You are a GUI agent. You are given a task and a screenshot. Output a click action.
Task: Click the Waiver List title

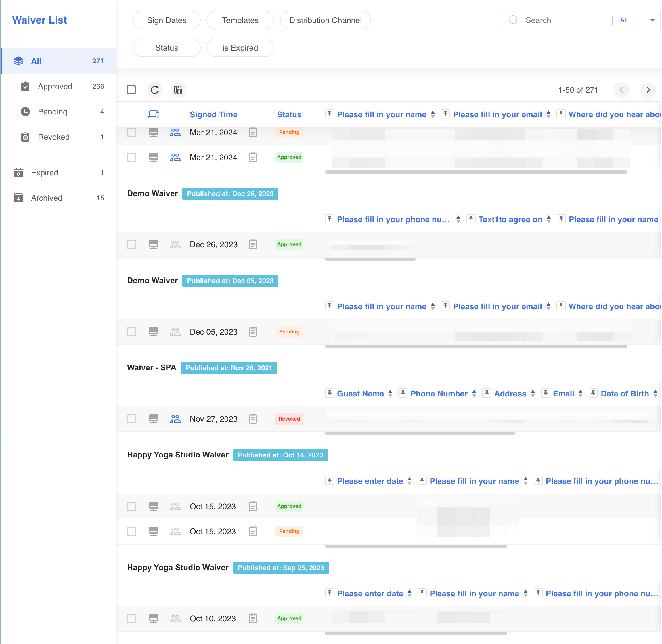pos(40,20)
